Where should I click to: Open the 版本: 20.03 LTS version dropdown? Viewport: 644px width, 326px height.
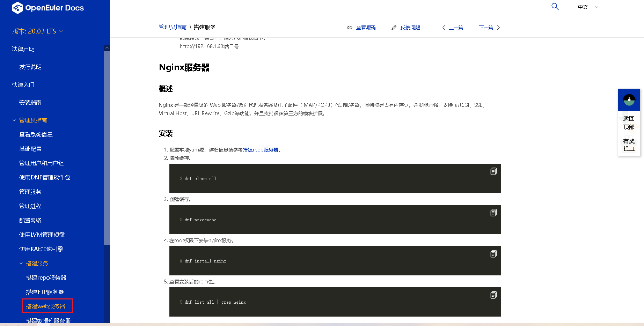tap(37, 31)
